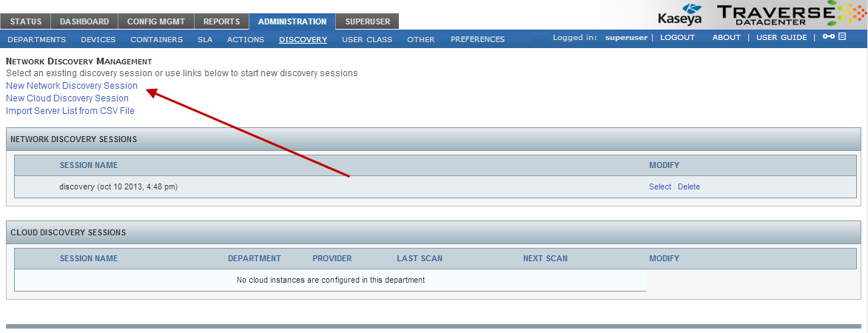The image size is (868, 333).
Task: Log out of the superuser account
Action: coord(677,38)
